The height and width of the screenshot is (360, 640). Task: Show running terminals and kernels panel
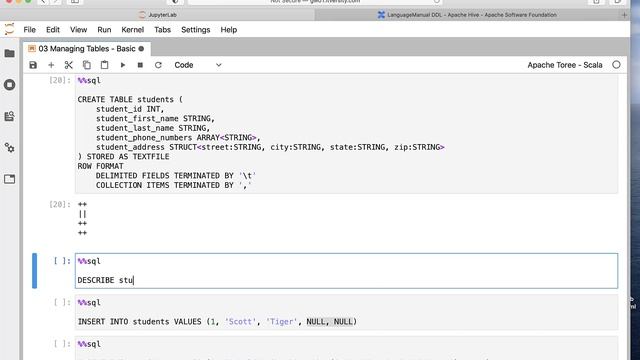pyautogui.click(x=9, y=85)
